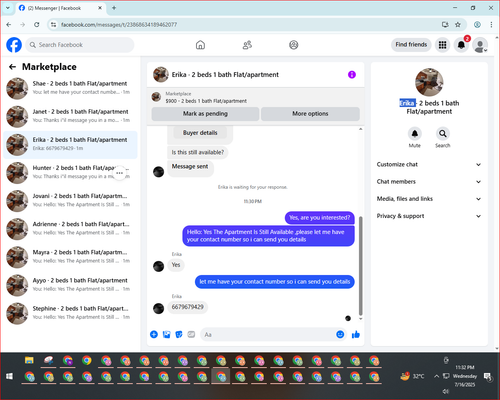Screen dimensions: 500x400
Task: Click the 'Yes, are you interested?' message
Action: (x=320, y=218)
